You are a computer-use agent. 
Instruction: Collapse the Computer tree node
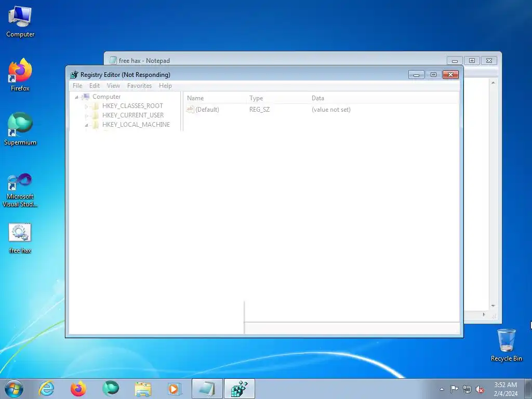point(77,97)
